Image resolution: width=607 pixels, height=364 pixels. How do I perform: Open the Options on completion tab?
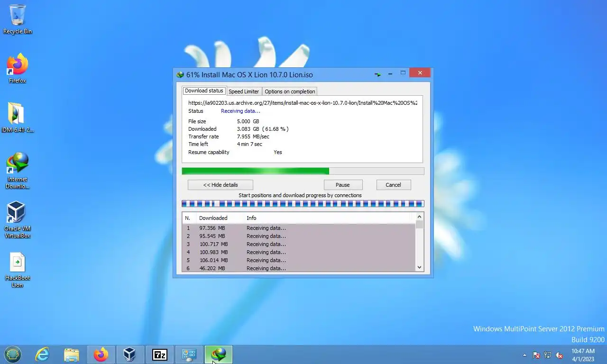pos(290,91)
